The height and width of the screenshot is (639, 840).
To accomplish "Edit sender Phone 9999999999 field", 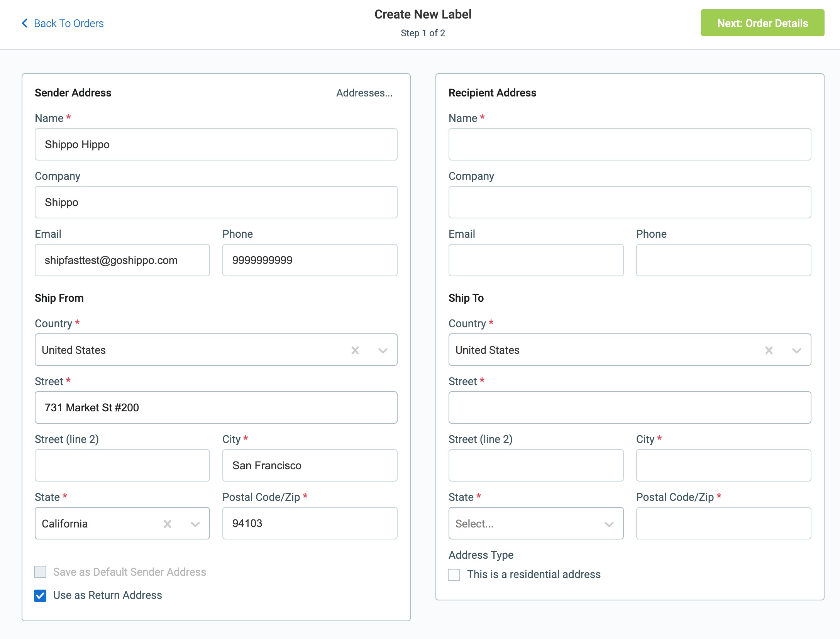I will [310, 260].
